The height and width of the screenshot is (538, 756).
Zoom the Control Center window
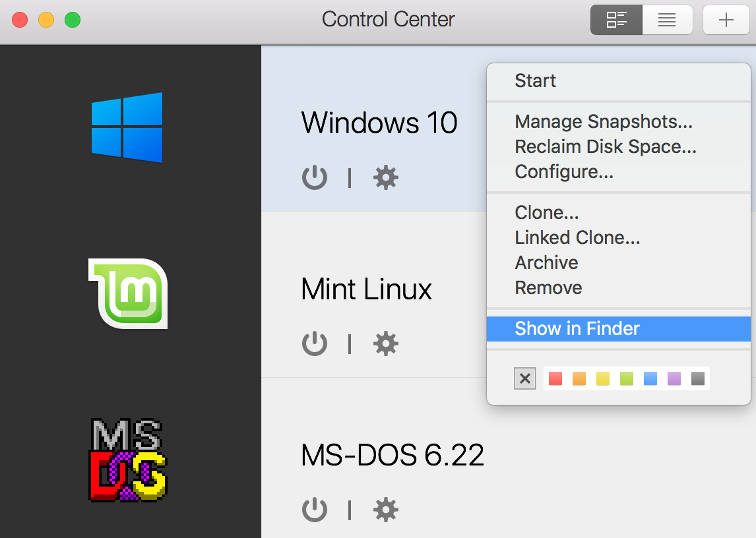click(73, 20)
